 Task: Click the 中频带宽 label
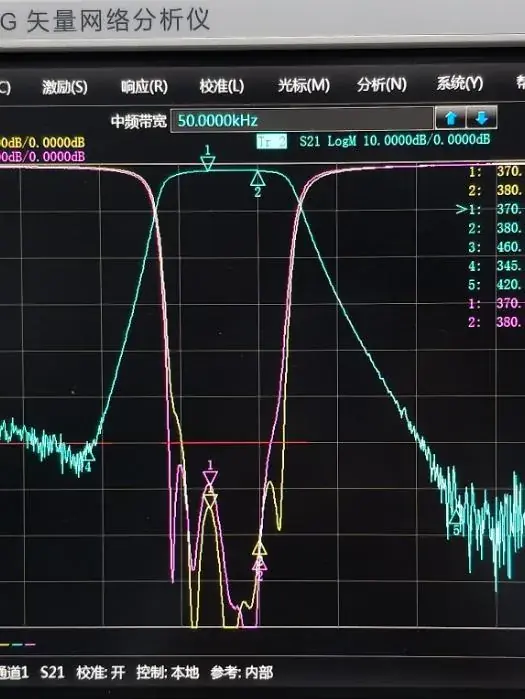pyautogui.click(x=139, y=121)
